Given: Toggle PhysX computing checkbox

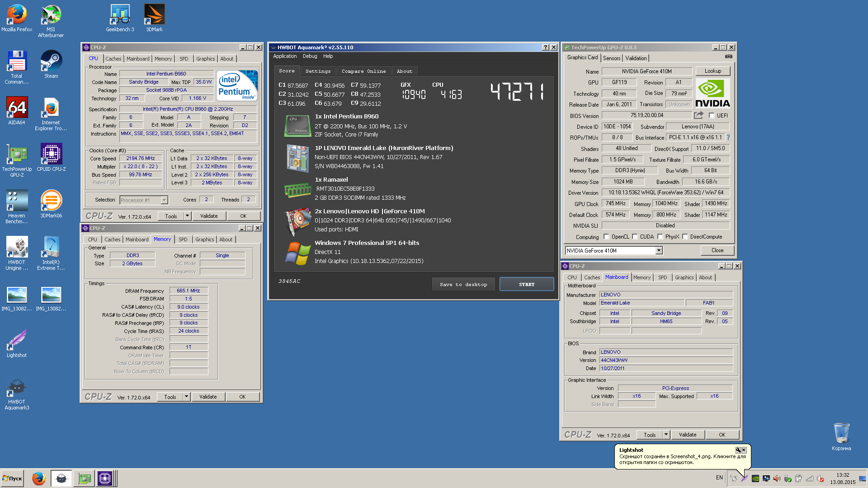Looking at the screenshot, I should point(660,237).
